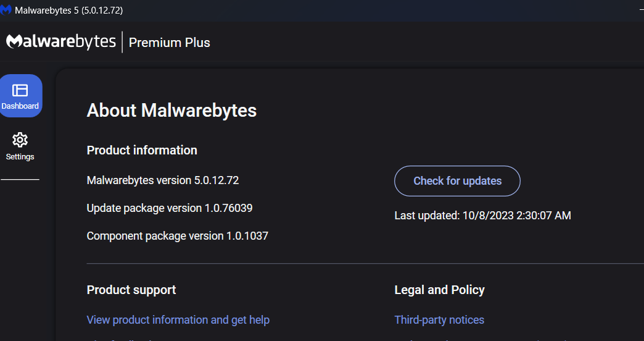The image size is (644, 341).
Task: Open View product information and get help link
Action: [x=178, y=320]
